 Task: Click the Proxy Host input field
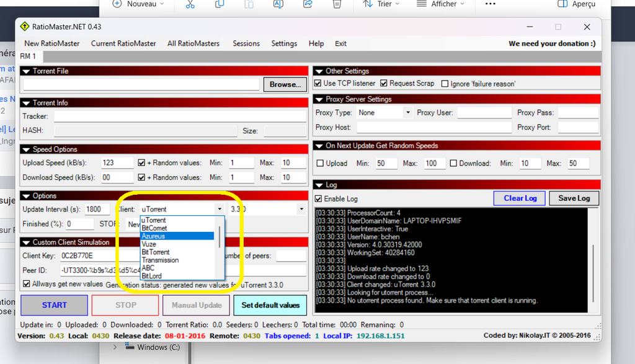point(434,127)
